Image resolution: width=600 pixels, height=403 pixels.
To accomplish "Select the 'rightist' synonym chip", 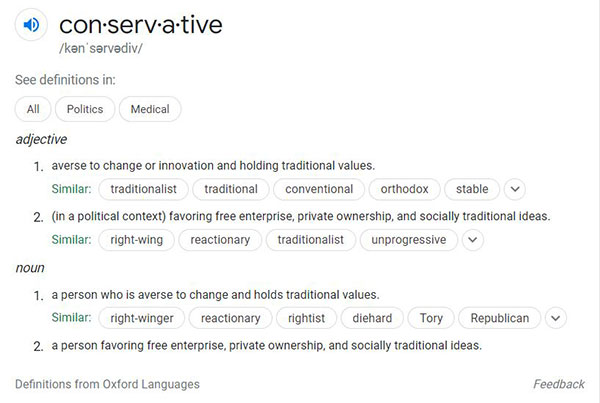I will (x=306, y=318).
